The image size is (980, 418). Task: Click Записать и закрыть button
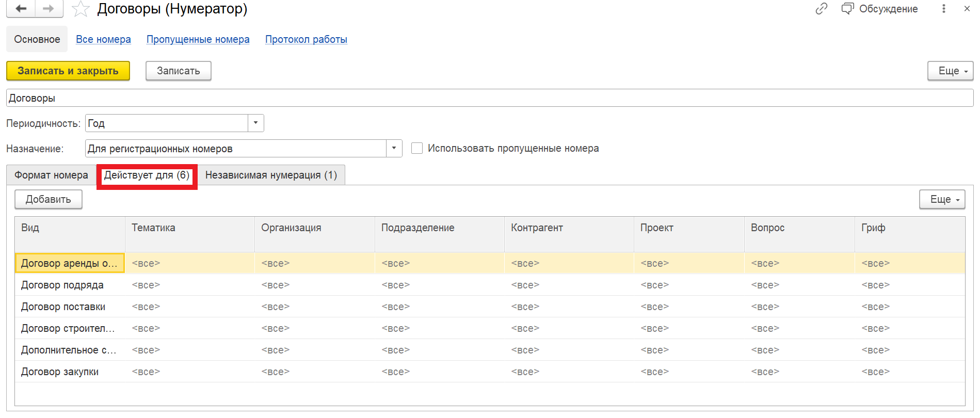point(68,71)
